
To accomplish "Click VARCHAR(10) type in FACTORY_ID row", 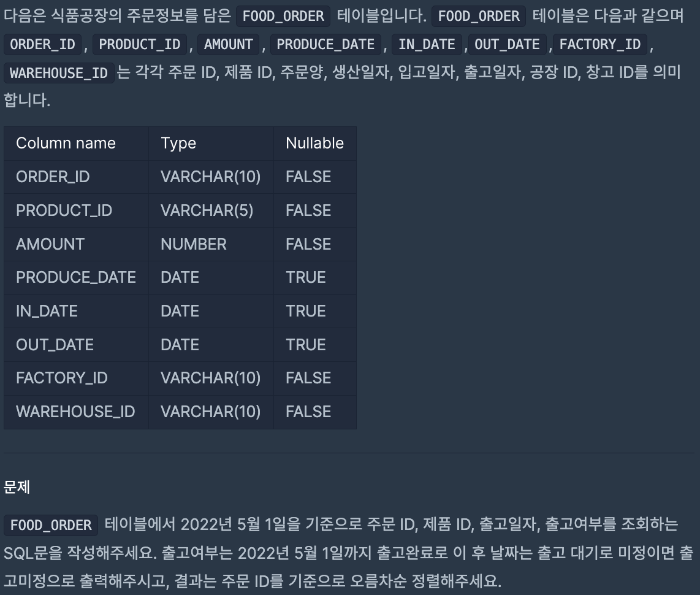I will 211,378.
